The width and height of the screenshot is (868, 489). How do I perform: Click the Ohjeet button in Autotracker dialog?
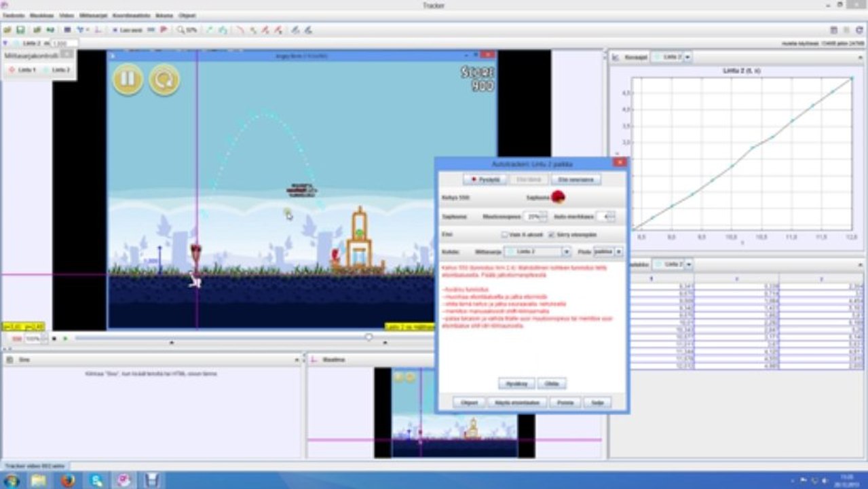pos(469,403)
